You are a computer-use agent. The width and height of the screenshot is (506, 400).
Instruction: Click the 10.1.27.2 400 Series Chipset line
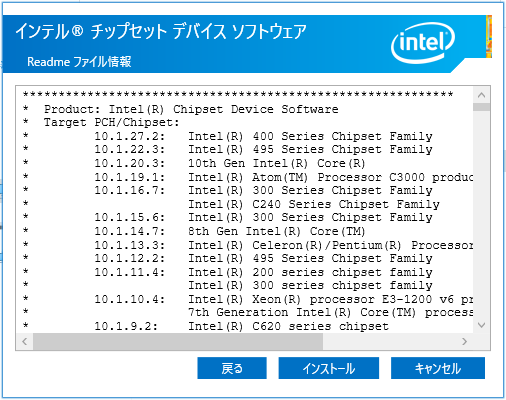coord(263,136)
